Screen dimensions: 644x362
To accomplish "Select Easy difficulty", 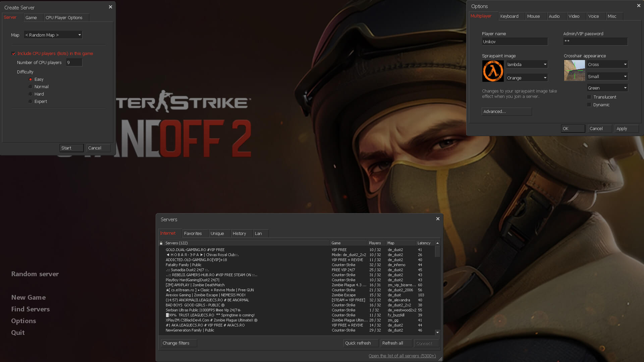I will click(31, 79).
